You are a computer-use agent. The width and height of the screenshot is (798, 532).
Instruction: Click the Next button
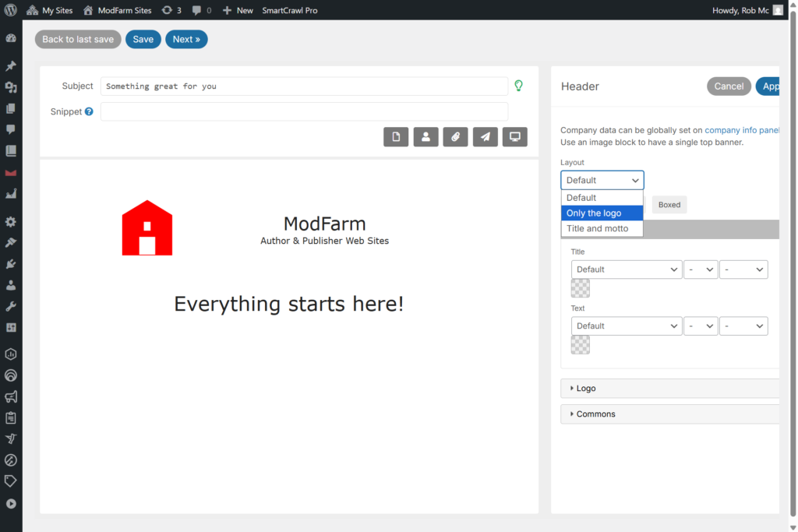point(186,40)
